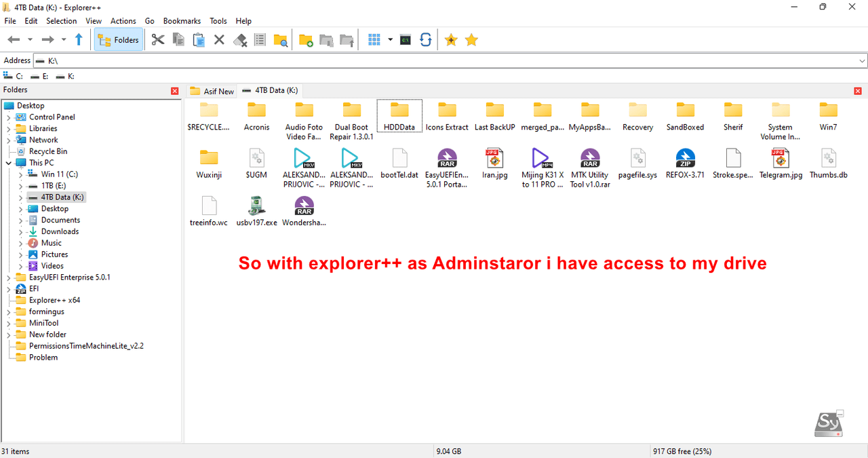Go back with the Back arrow
Screen dimensions: 868x458
click(x=14, y=40)
